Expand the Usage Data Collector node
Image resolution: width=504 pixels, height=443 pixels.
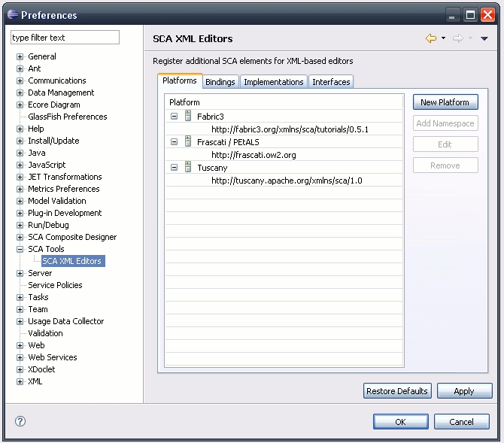[20, 322]
